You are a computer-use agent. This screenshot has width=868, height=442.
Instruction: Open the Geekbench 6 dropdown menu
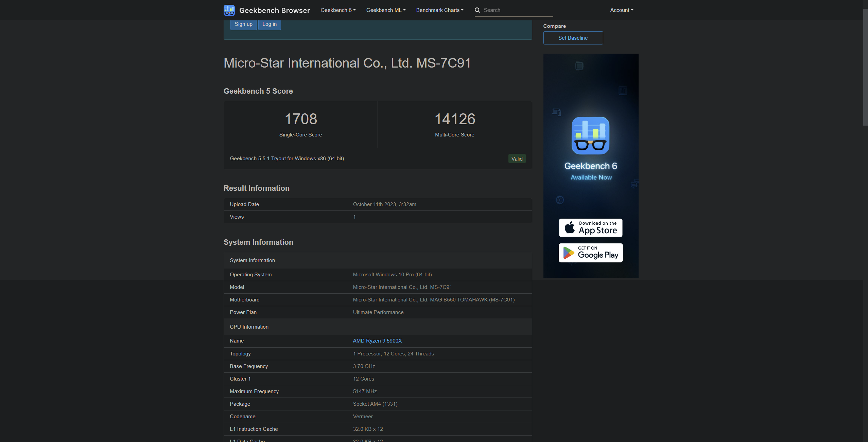pos(338,10)
